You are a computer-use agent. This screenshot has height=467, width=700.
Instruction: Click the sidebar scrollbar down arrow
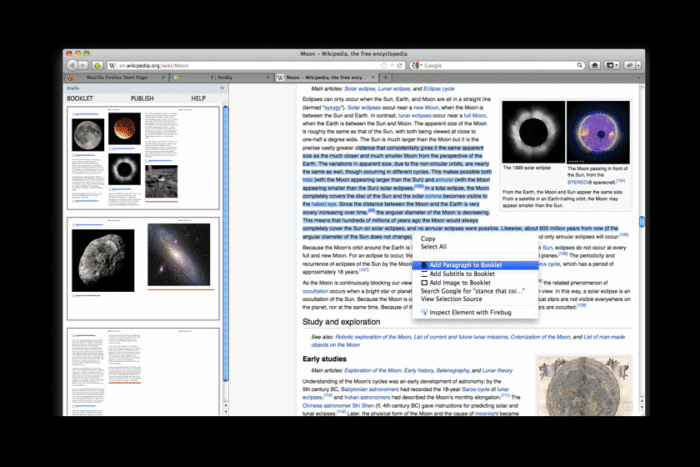pos(225,412)
